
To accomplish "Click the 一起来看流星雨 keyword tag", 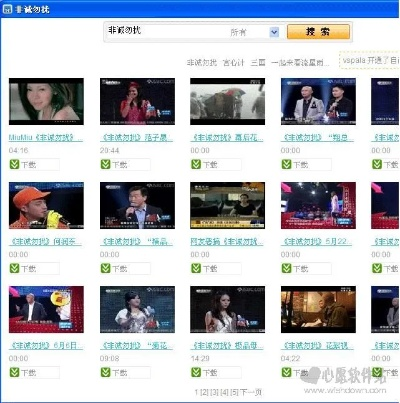I will coord(300,63).
